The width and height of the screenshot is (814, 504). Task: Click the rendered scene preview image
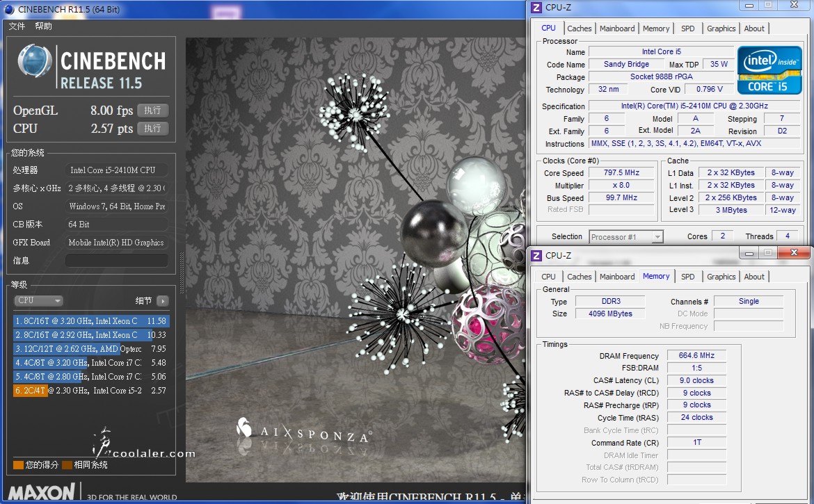356,259
